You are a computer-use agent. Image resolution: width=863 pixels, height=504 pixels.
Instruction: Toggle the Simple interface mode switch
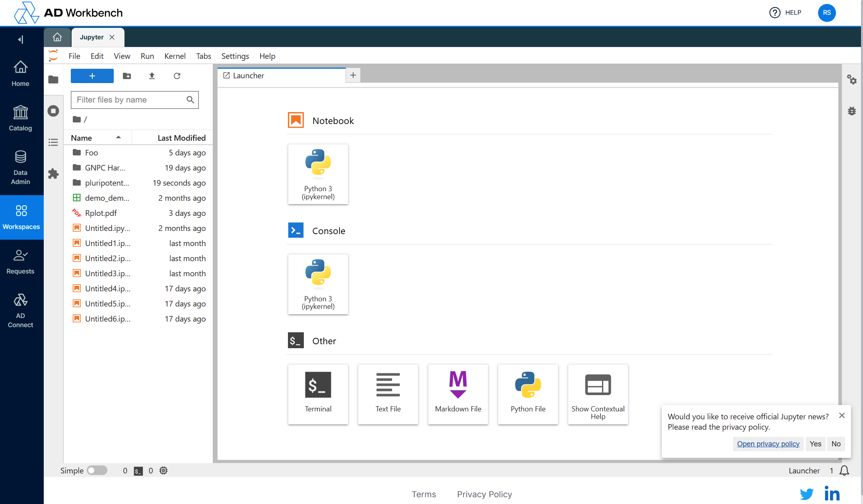(97, 471)
